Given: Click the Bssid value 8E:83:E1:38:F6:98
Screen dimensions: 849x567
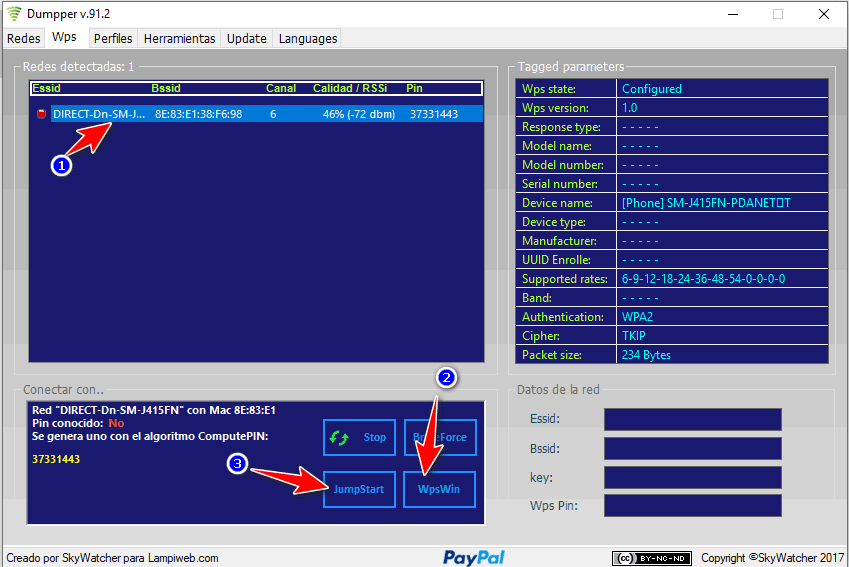Looking at the screenshot, I should (199, 114).
